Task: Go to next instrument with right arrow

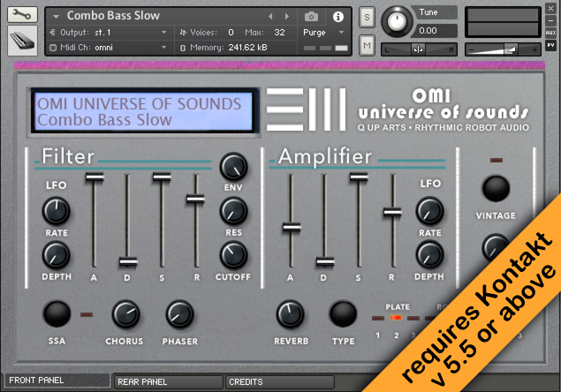Action: 286,16
